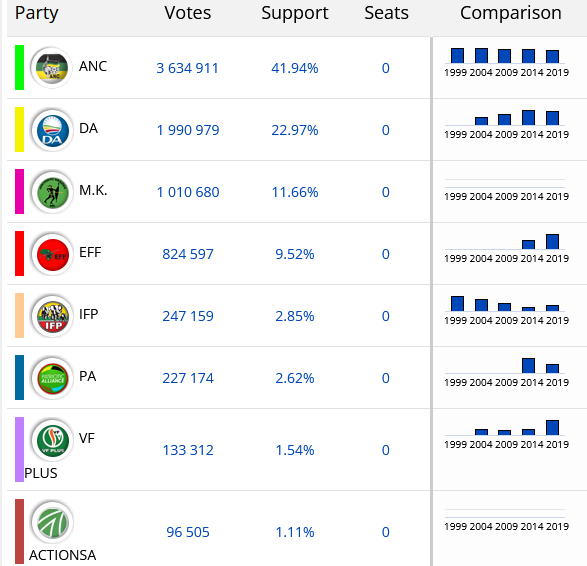Click DA votes 1 990 979
587x566 pixels.
click(188, 130)
